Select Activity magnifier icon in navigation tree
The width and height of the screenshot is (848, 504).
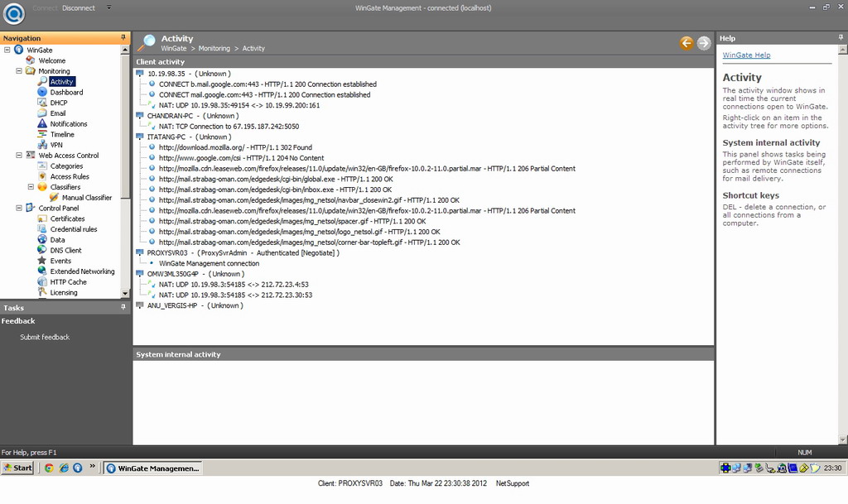(x=42, y=81)
